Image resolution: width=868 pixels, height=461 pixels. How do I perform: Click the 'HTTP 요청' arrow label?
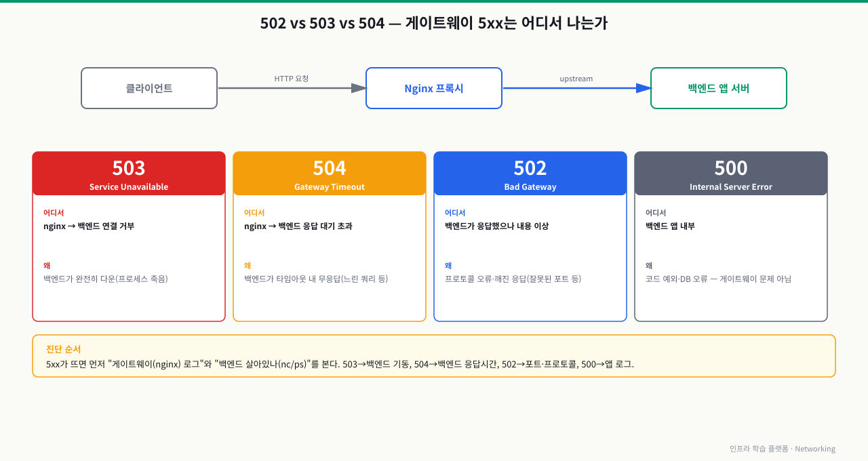(292, 79)
